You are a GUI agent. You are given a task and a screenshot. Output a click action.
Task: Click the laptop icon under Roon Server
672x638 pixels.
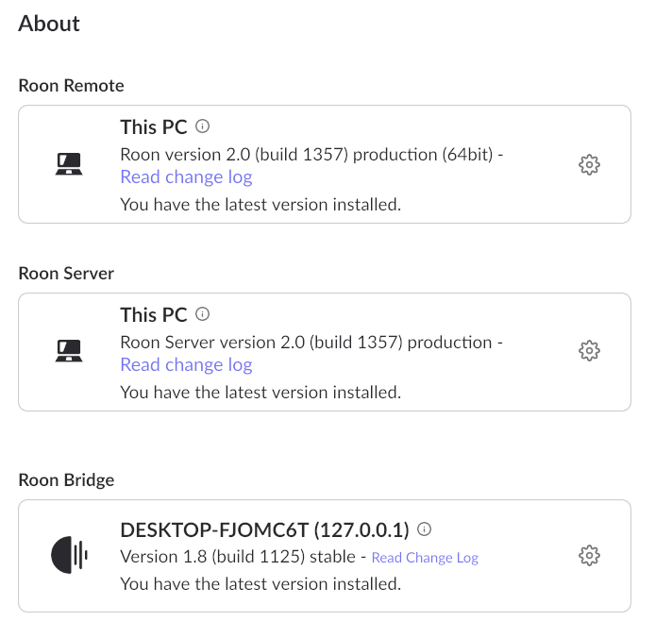pos(70,352)
